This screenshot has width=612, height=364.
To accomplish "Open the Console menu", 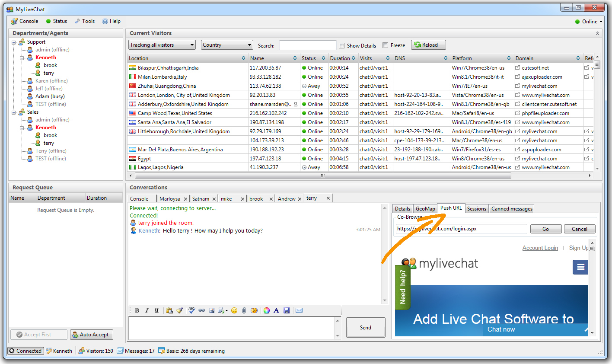I will coord(25,21).
